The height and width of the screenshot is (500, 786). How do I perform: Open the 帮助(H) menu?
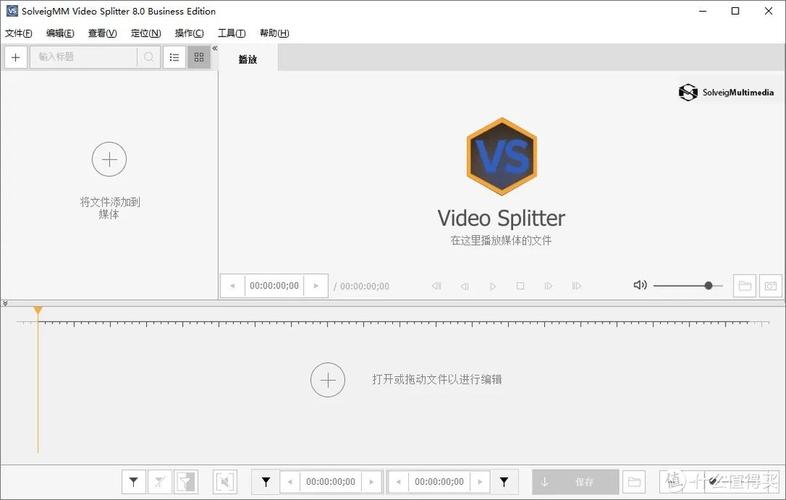pyautogui.click(x=274, y=33)
